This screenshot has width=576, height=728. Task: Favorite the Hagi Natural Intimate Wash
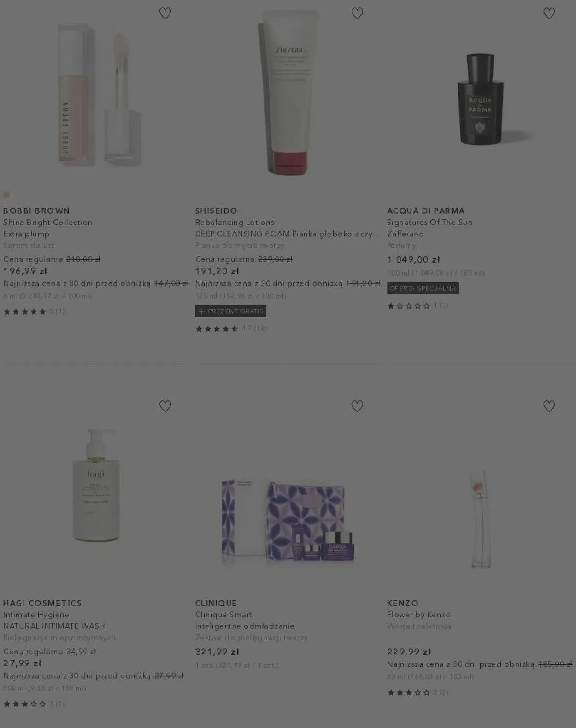165,406
